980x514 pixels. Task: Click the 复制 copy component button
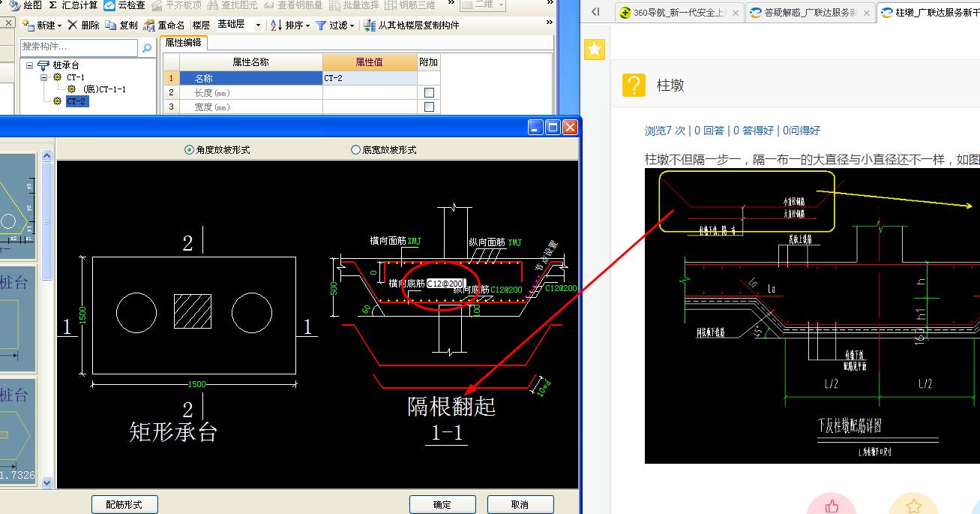[x=121, y=25]
